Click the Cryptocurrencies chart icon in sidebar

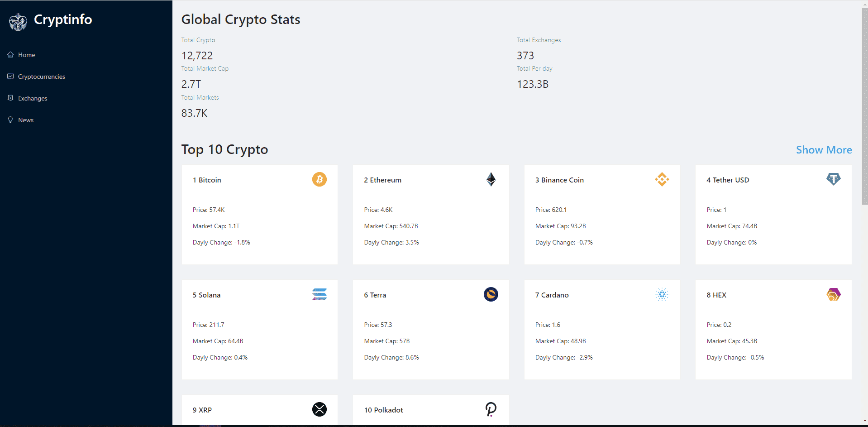click(x=10, y=76)
